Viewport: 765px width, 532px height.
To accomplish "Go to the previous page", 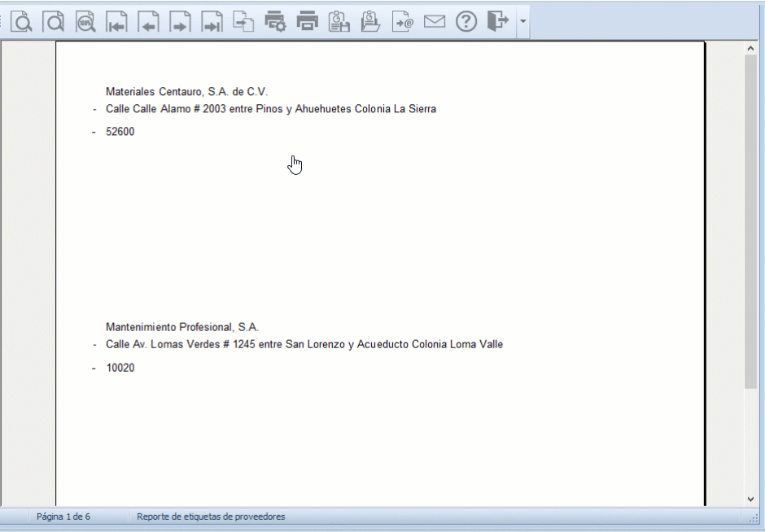I will [148, 22].
